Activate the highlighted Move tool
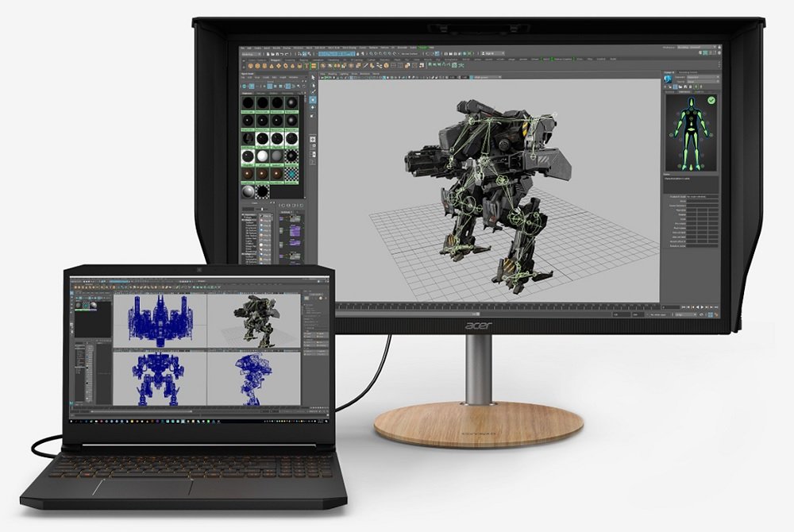Screen dimensions: 794x532 coord(312,101)
